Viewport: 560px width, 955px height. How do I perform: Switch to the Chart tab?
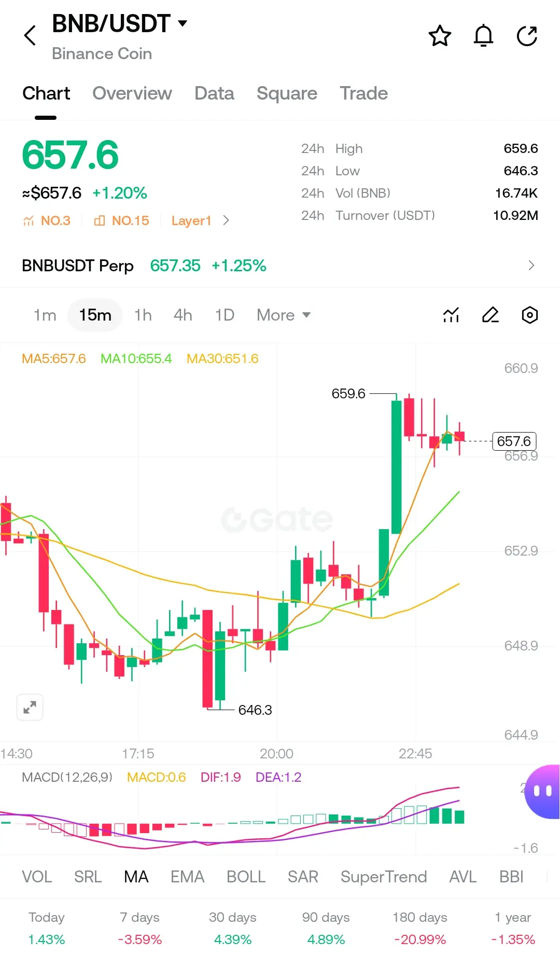tap(46, 93)
